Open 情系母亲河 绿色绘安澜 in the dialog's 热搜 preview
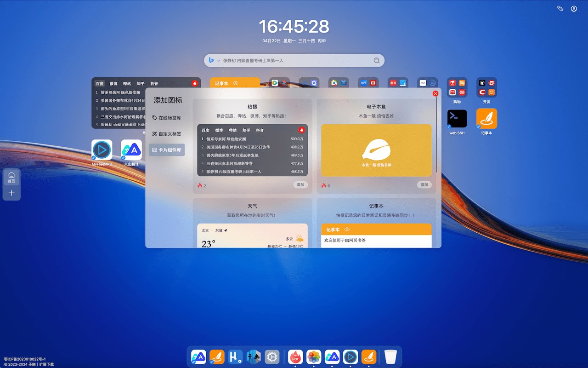Screen dimensions: 588x368 click(x=226, y=139)
